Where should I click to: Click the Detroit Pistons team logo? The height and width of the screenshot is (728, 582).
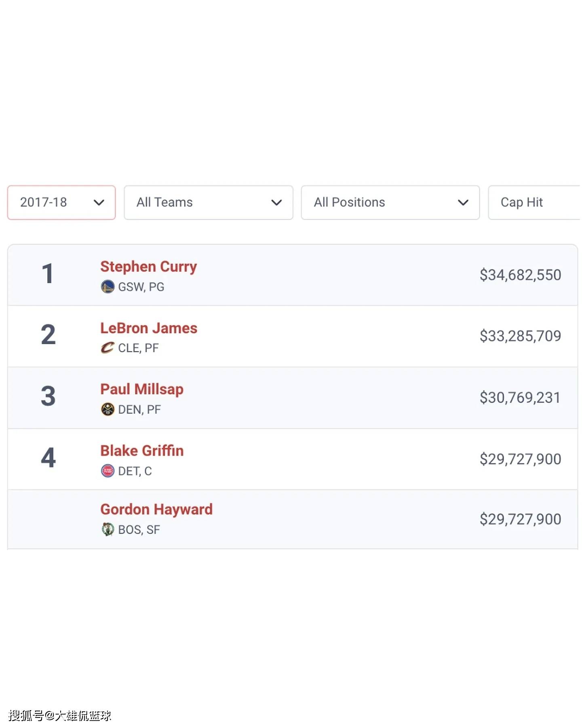coord(108,471)
